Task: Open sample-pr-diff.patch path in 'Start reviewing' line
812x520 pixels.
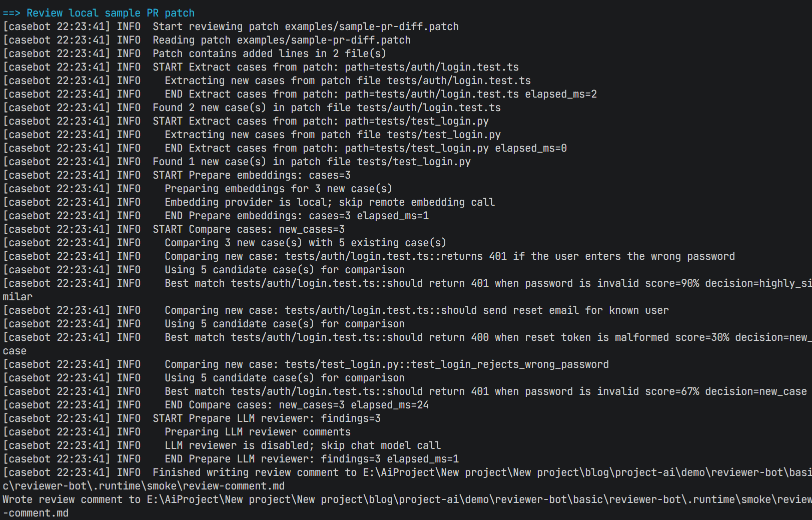Action: click(372, 27)
